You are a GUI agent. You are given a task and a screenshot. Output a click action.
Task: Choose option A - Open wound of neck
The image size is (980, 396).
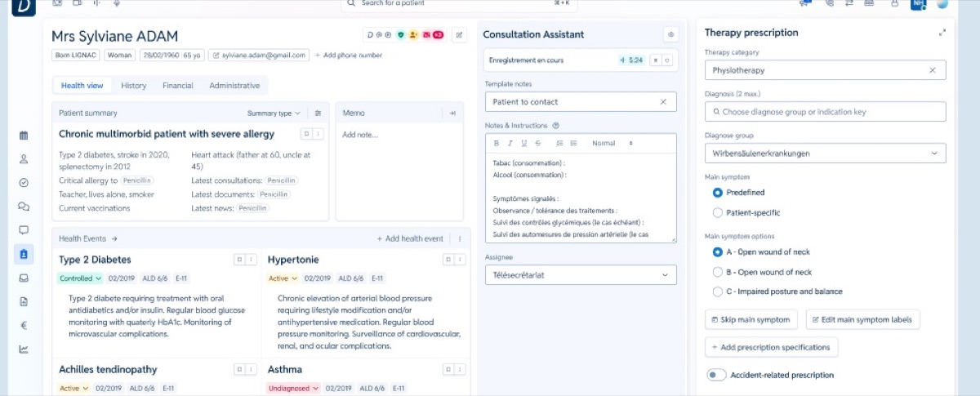(x=717, y=252)
